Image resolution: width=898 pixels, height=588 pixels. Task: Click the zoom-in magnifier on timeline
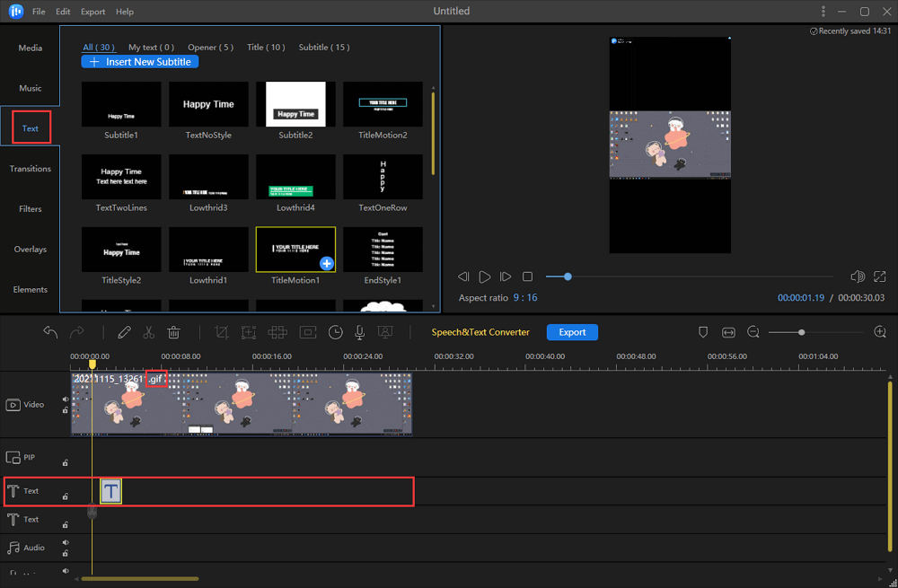[x=880, y=332]
